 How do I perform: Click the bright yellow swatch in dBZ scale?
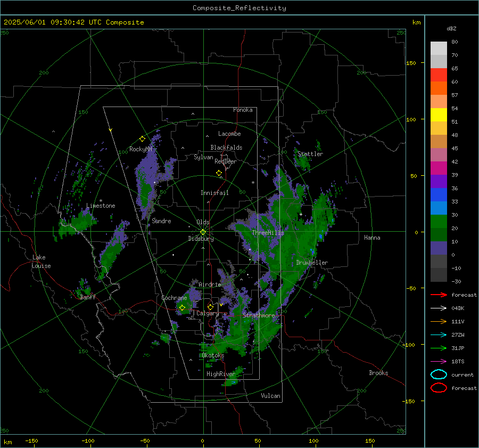(x=439, y=115)
